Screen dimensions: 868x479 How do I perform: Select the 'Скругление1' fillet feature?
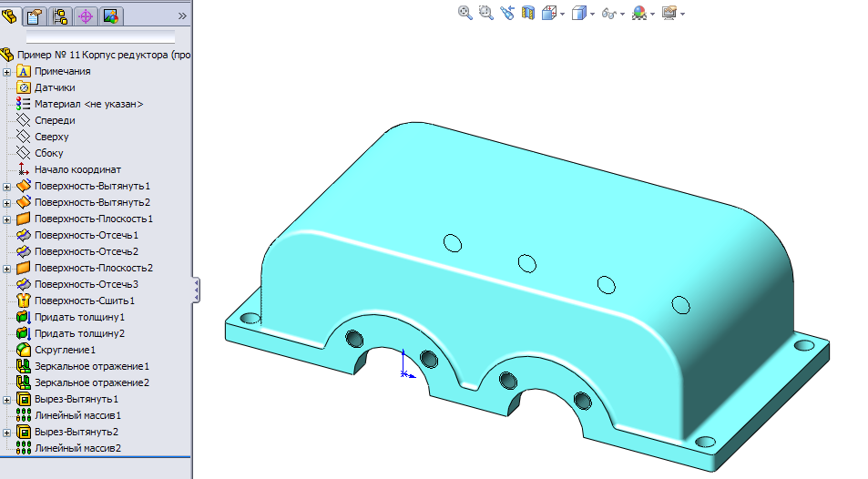(x=66, y=350)
